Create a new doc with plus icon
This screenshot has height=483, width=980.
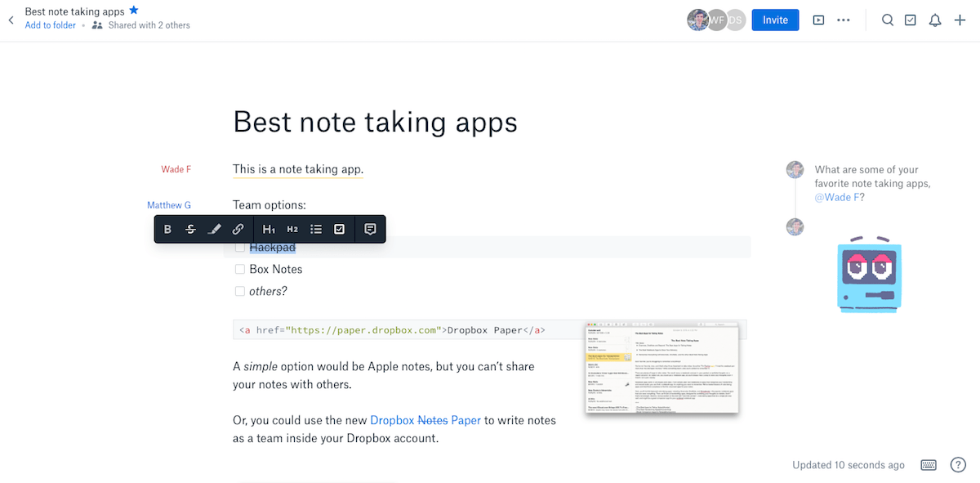click(960, 20)
